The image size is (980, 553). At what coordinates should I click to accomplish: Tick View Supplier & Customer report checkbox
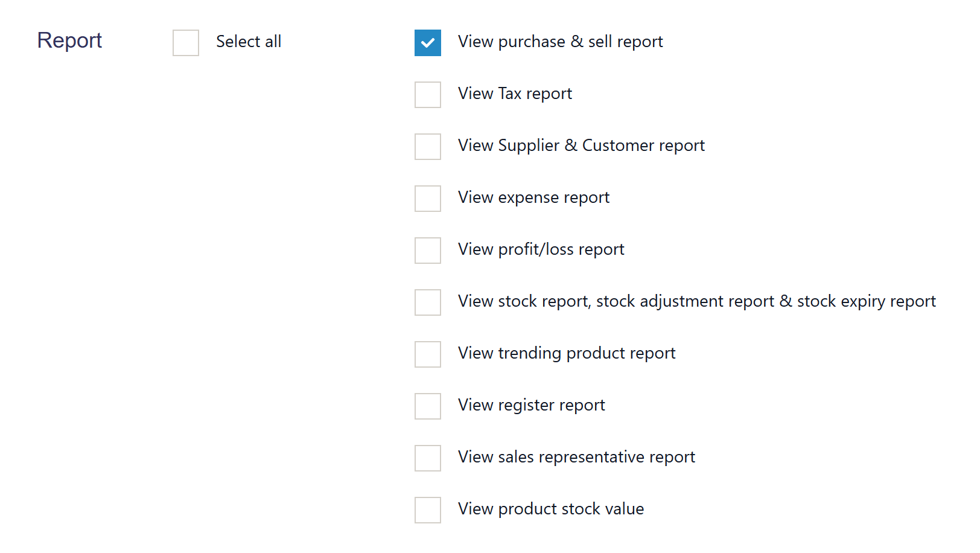point(428,147)
